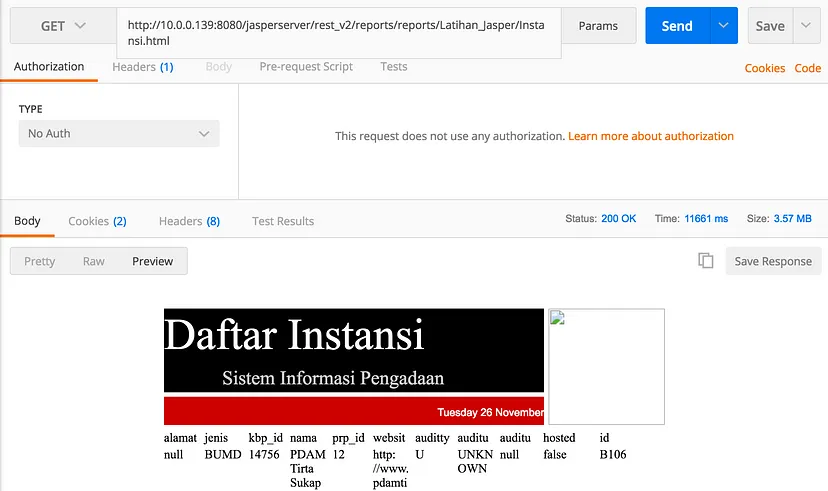
Task: Click the request URL input field
Action: coord(338,33)
